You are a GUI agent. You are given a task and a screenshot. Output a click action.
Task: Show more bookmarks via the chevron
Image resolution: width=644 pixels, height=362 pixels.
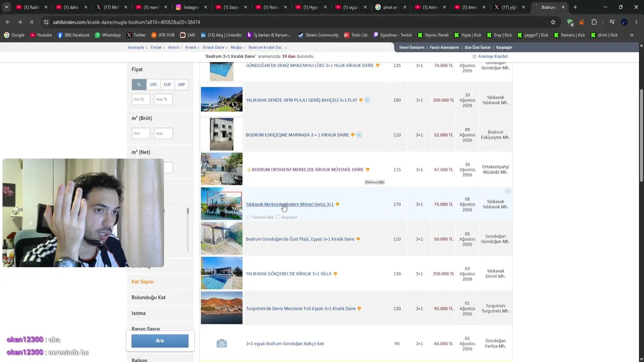coord(631,35)
